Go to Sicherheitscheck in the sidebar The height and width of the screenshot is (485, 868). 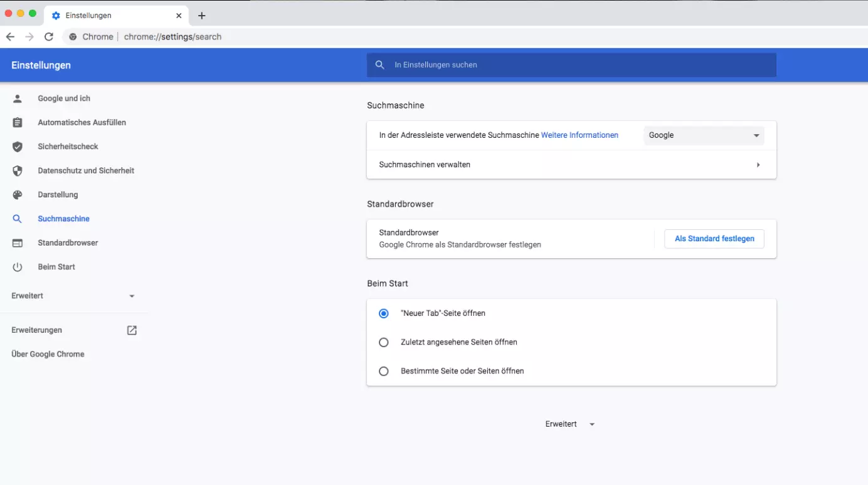68,147
